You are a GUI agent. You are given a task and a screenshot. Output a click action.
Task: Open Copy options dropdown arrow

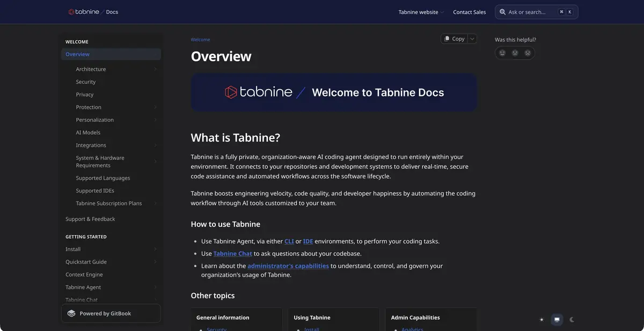(472, 39)
